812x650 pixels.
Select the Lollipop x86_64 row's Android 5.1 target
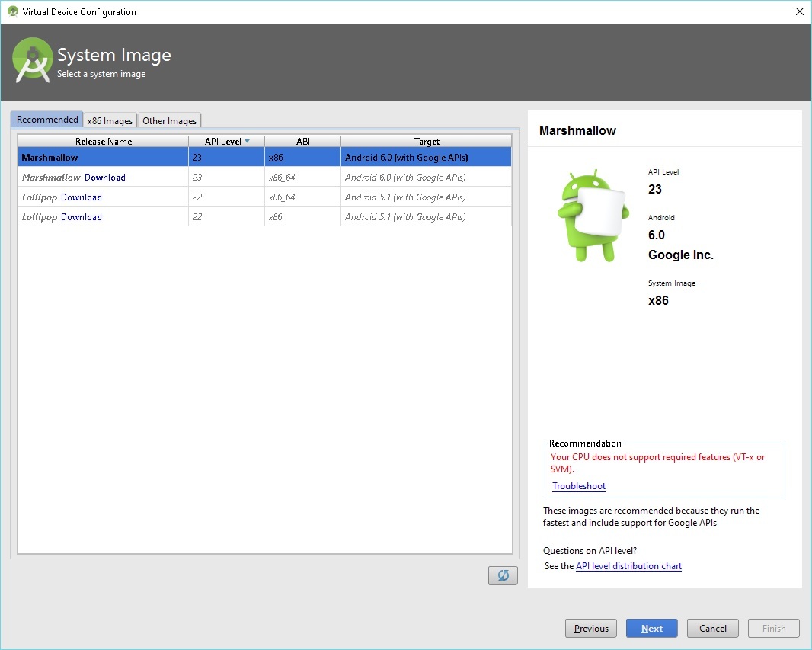pos(405,197)
